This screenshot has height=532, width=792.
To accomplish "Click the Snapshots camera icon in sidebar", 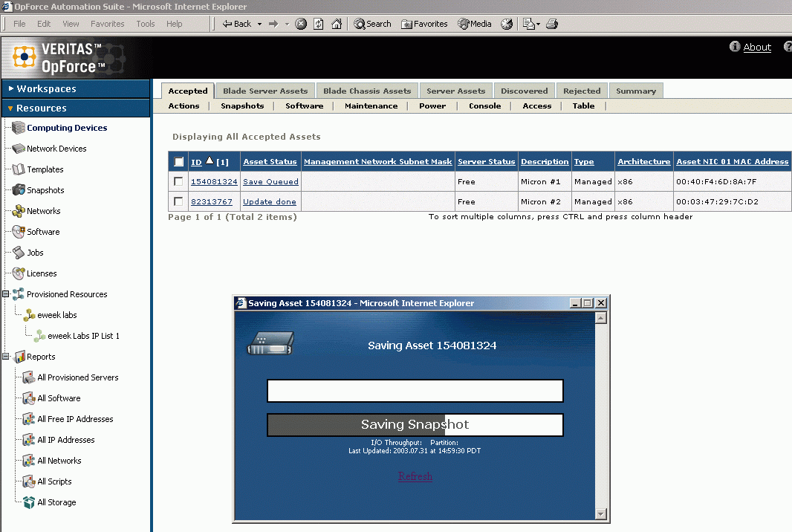I will pos(19,190).
